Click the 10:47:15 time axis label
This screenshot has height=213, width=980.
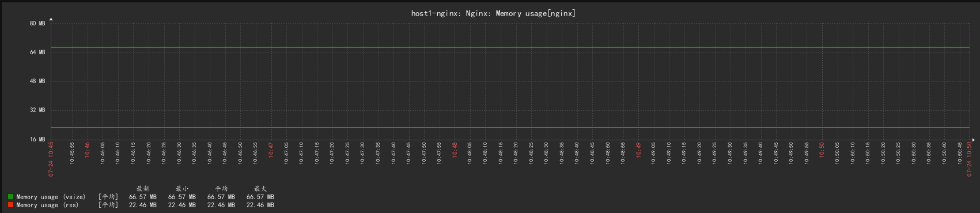pyautogui.click(x=317, y=153)
